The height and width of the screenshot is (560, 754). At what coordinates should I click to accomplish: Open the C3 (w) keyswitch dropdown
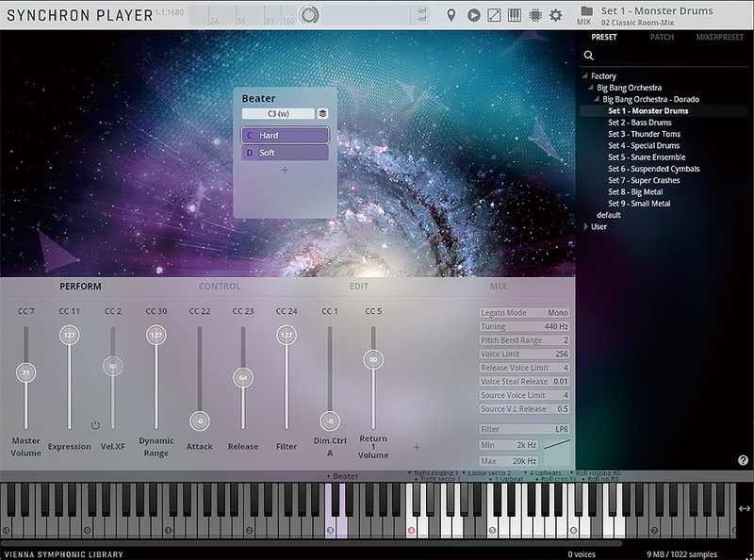pos(278,113)
